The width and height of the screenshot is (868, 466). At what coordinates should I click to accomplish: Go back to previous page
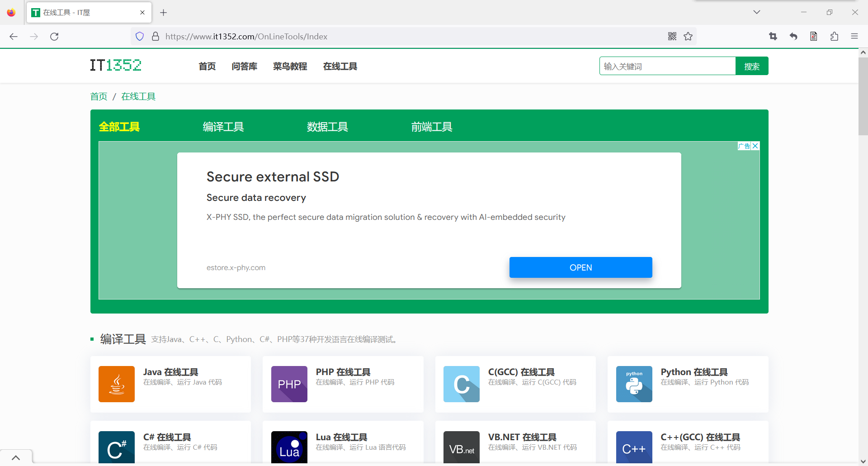(14, 36)
